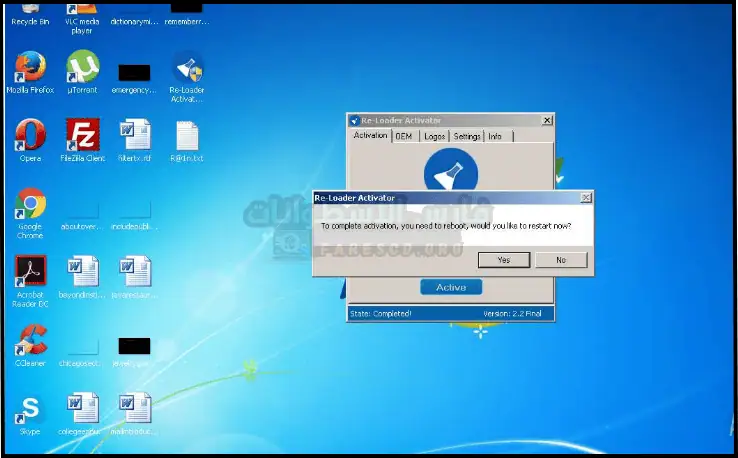Go to the Info tab
Image resolution: width=738 pixels, height=458 pixels.
click(x=495, y=136)
